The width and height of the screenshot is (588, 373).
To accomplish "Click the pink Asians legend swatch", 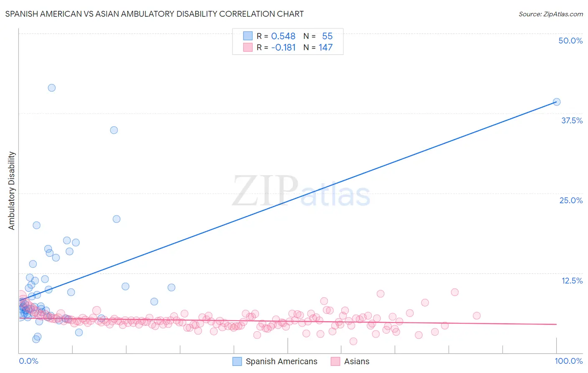I will (x=335, y=361).
